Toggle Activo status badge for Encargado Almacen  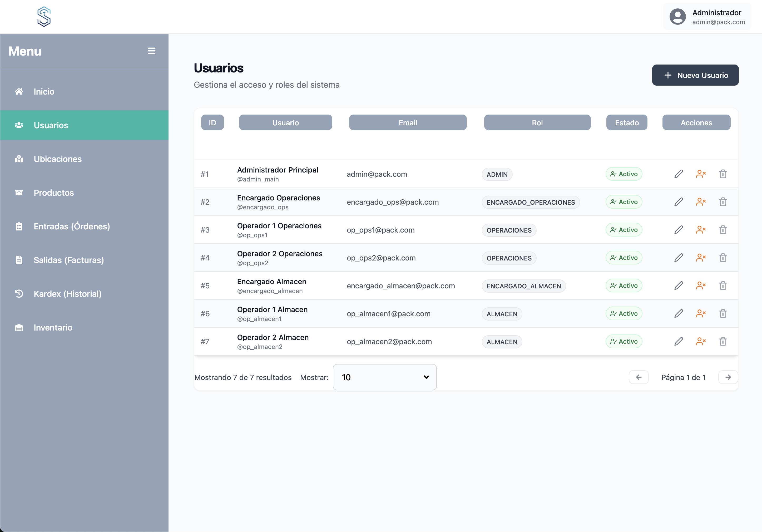coord(624,285)
